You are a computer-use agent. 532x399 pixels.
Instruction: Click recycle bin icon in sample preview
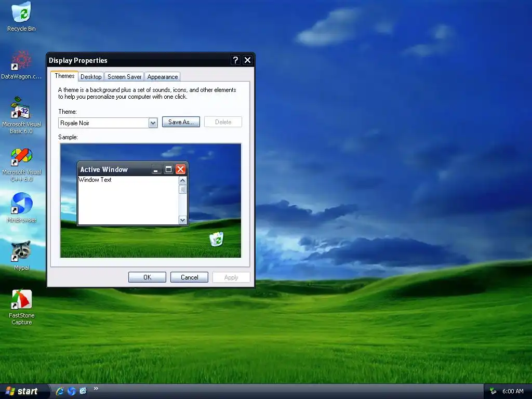pos(217,239)
